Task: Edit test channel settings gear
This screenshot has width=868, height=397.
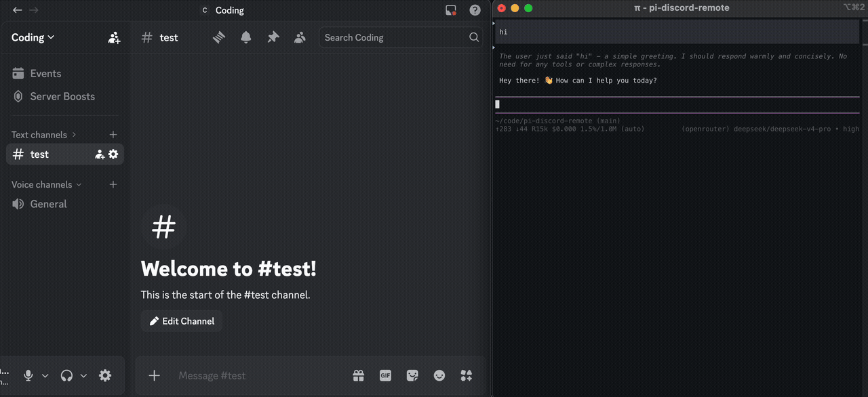Action: 113,154
